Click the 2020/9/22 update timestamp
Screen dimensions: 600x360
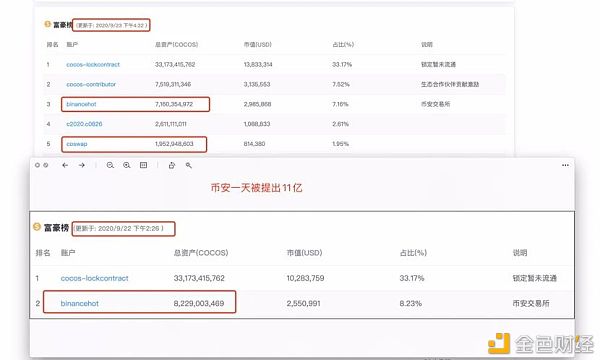tap(119, 228)
